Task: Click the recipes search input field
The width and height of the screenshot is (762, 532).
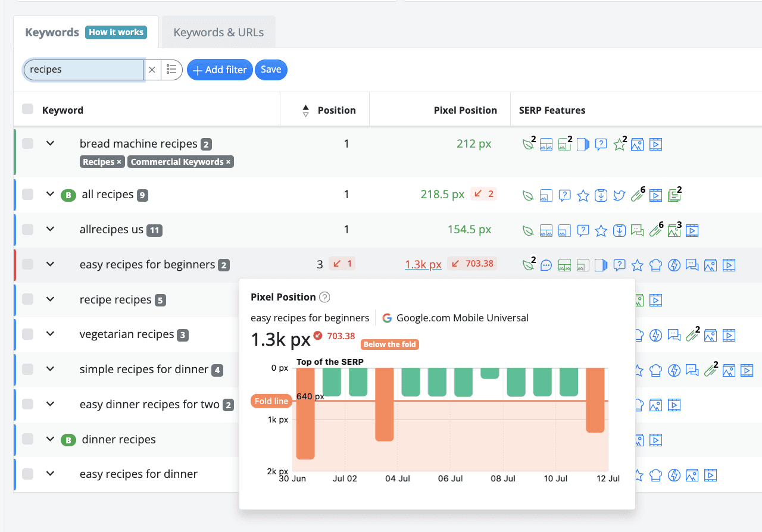Action: coord(83,70)
